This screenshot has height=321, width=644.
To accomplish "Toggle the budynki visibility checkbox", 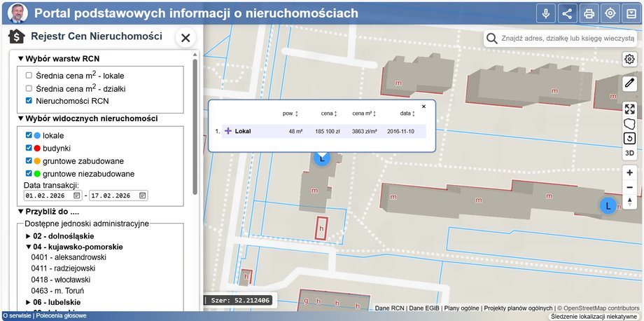I will click(29, 148).
